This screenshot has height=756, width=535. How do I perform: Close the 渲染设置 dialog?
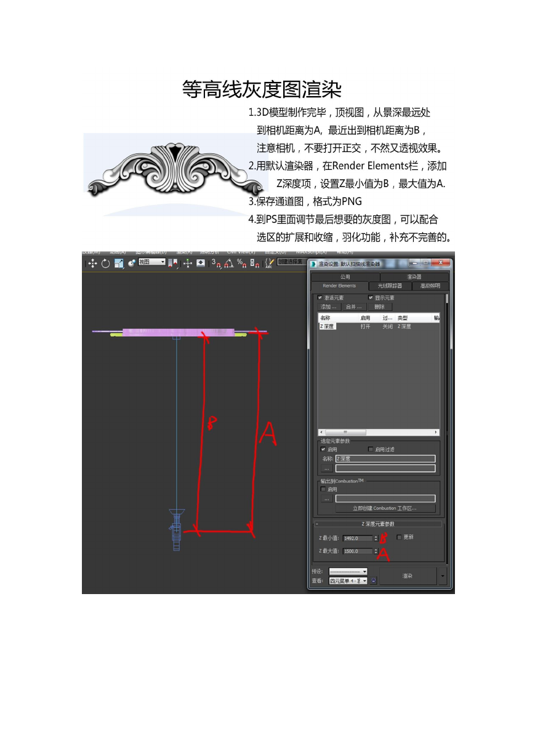(440, 263)
